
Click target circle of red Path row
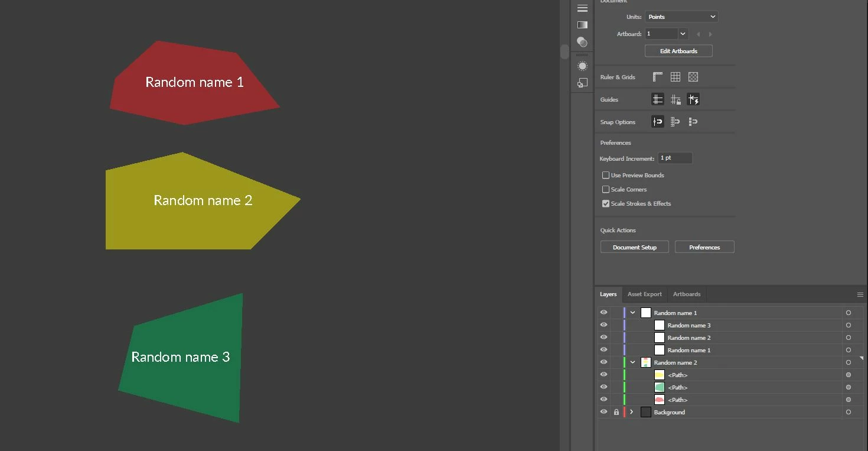pyautogui.click(x=849, y=400)
